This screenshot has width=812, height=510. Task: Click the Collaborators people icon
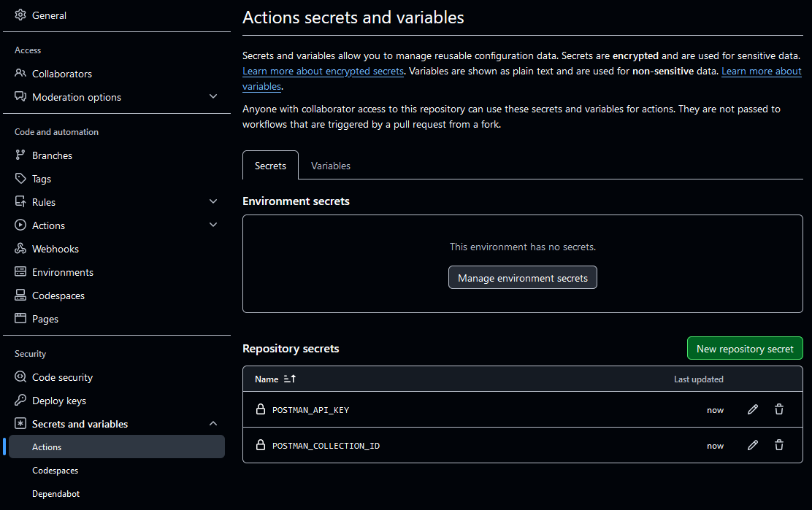[x=20, y=73]
